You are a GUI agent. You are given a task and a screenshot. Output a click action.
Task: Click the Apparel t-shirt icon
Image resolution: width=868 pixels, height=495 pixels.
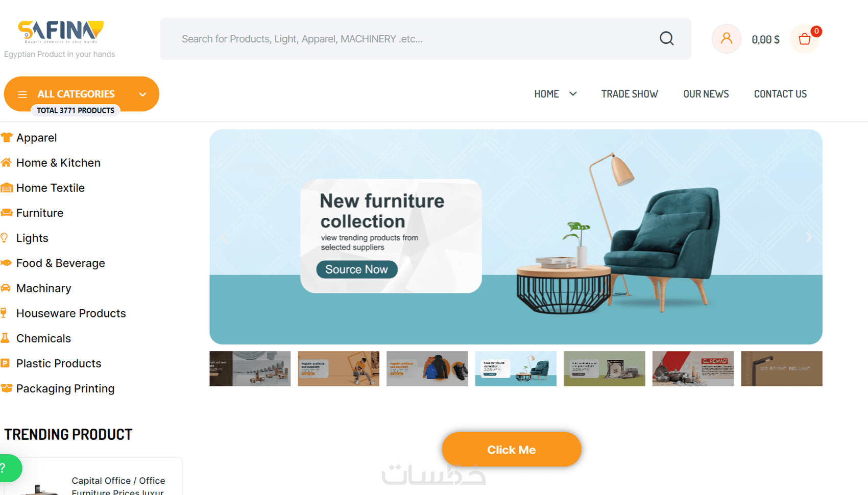coord(6,137)
